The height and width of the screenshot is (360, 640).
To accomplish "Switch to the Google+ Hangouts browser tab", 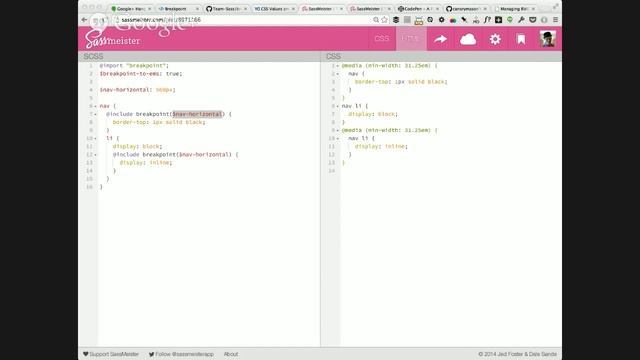I will pos(131,9).
